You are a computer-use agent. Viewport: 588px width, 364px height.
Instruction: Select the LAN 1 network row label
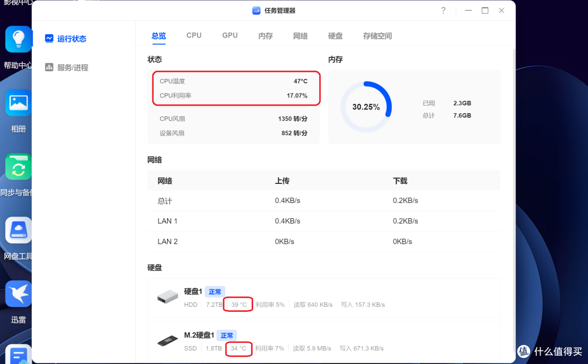click(167, 221)
